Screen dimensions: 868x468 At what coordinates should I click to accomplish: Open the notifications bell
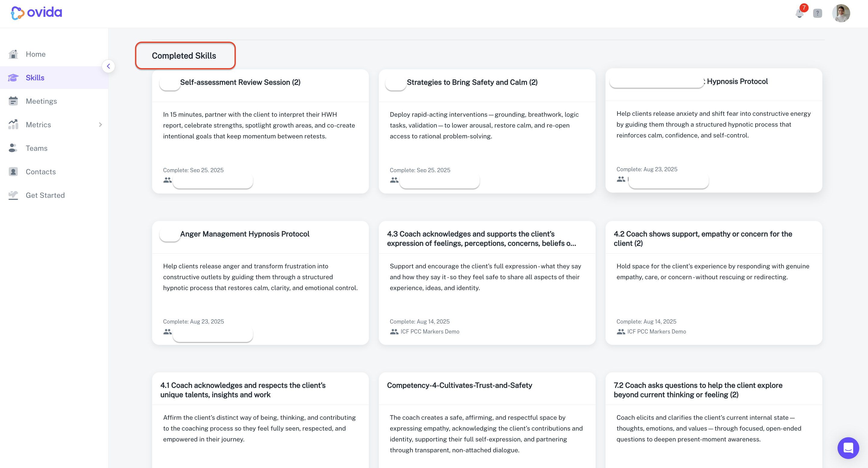click(x=800, y=13)
